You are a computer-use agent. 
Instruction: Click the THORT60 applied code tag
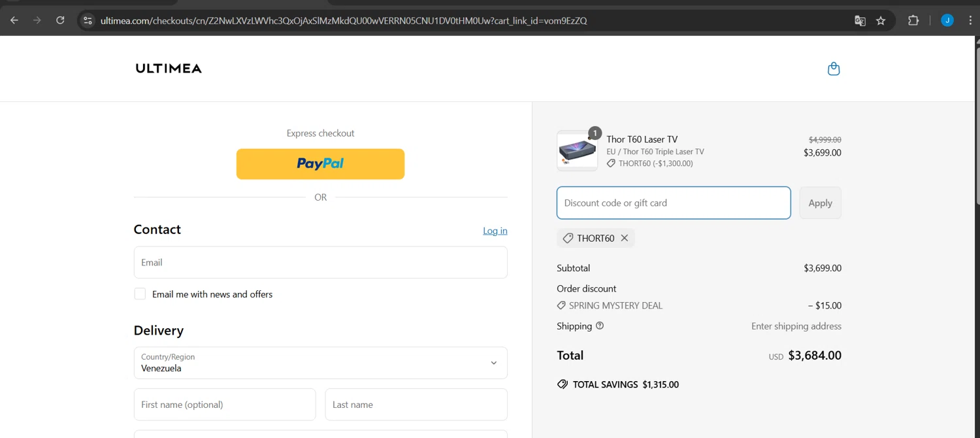click(595, 238)
